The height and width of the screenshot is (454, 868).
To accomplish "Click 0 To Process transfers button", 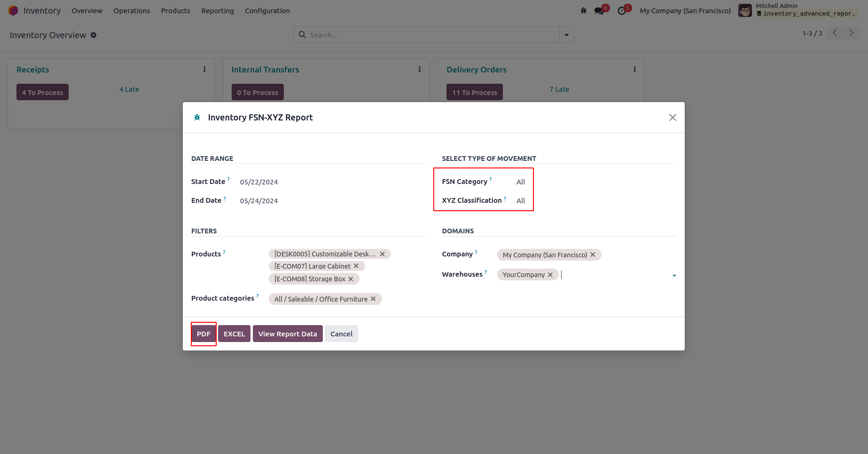I will point(258,92).
